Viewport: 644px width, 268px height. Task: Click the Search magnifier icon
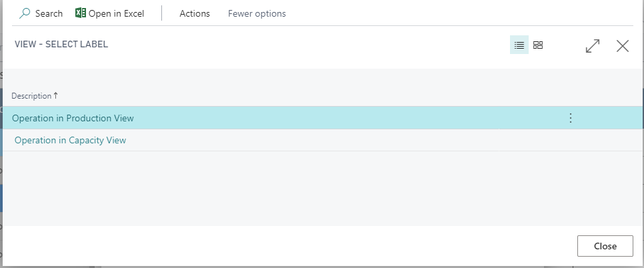pyautogui.click(x=25, y=13)
